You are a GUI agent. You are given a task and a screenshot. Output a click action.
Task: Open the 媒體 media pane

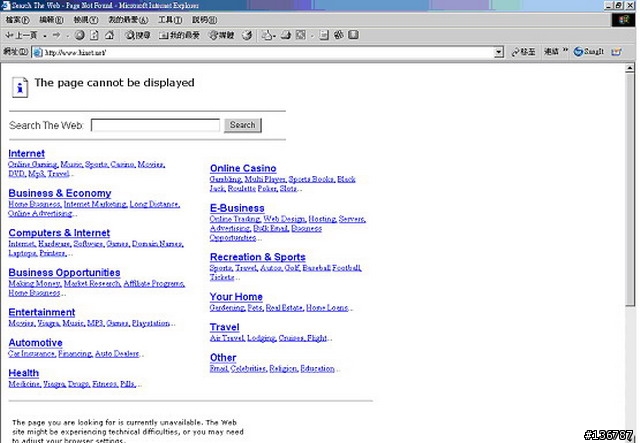(x=222, y=36)
